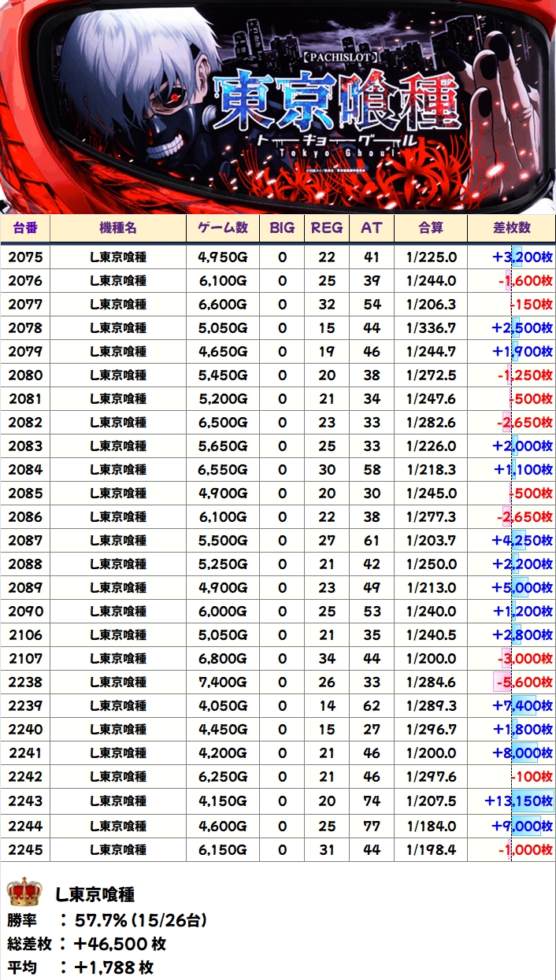
Task: Click the 総差枚 +46,500枚 summary text
Action: pos(87,944)
